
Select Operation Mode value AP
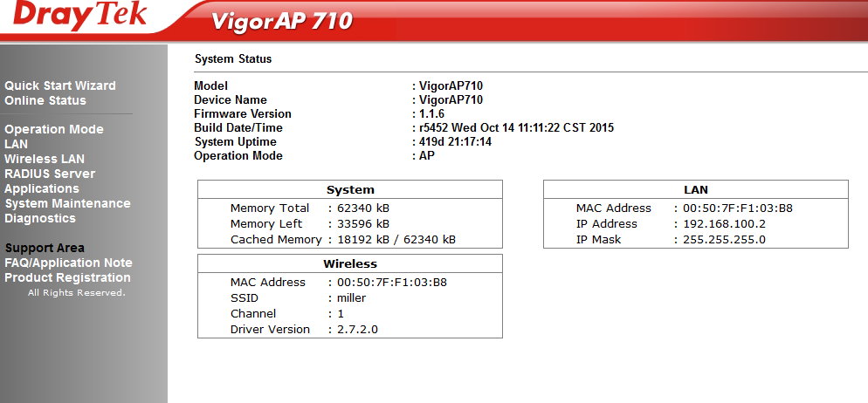point(427,156)
